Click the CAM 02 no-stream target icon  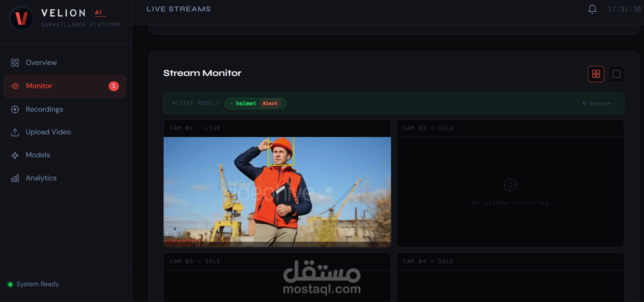coord(510,185)
